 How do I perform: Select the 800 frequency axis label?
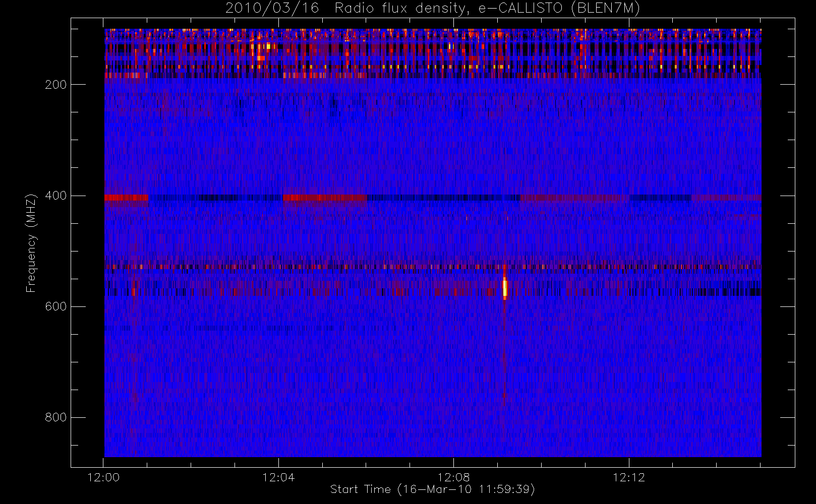[x=55, y=417]
